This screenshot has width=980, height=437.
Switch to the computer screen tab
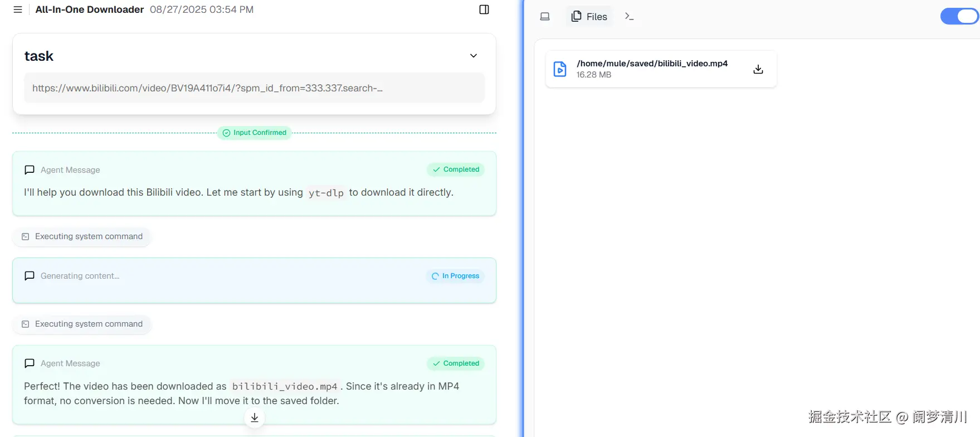point(545,17)
